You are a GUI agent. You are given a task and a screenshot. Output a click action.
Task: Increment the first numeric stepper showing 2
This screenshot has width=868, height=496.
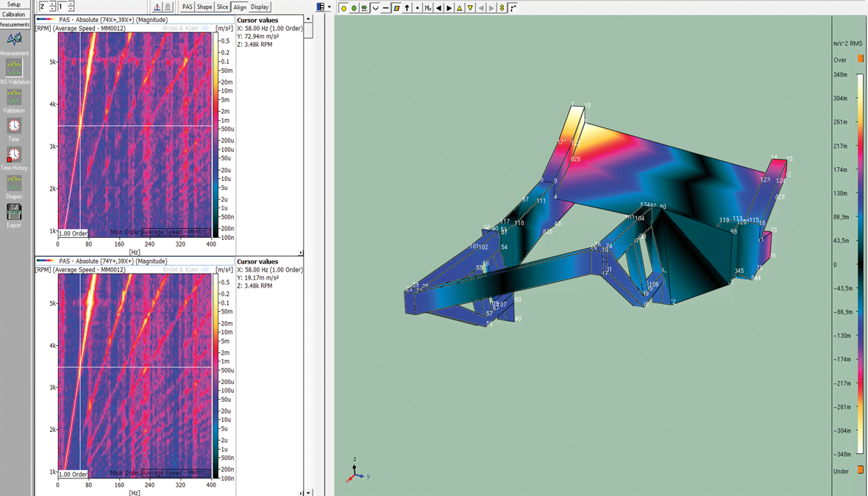point(52,4)
